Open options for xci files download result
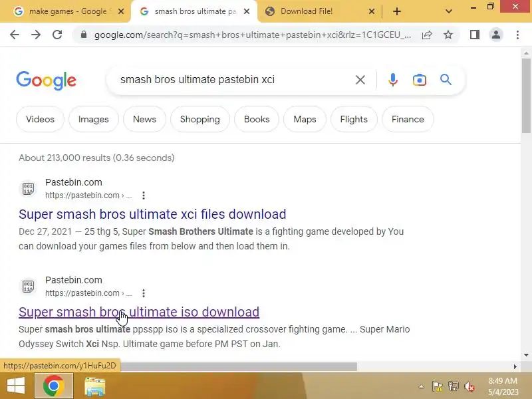The height and width of the screenshot is (399, 532). point(144,196)
